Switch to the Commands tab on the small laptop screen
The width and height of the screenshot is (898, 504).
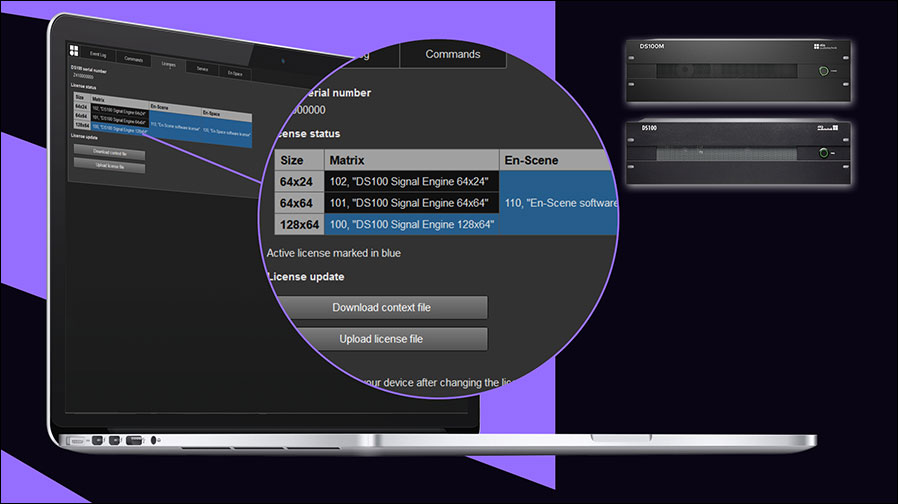coord(133,59)
